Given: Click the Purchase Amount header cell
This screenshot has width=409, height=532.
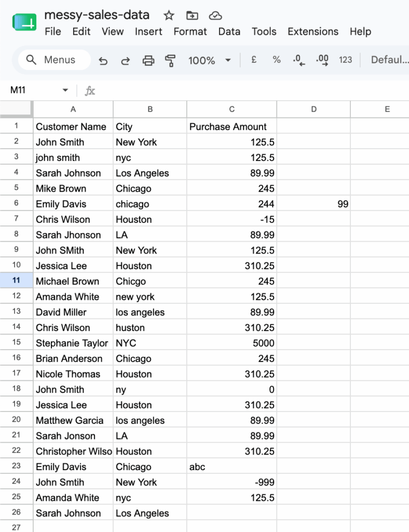Looking at the screenshot, I should coord(231,126).
